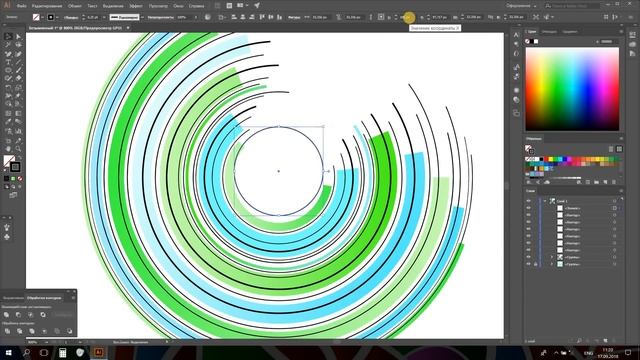The image size is (640, 360).
Task: Select the Type tool
Action: click(x=8, y=62)
